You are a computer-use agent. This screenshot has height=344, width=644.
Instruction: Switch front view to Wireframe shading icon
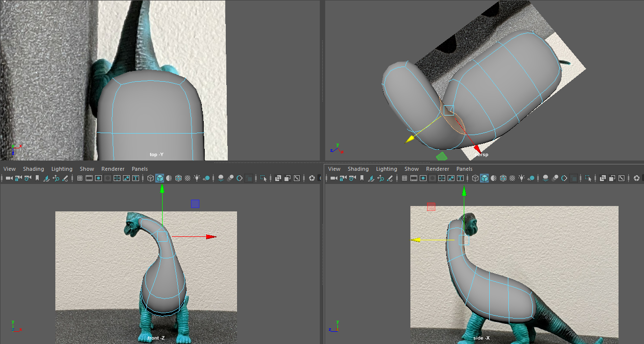[x=150, y=178]
